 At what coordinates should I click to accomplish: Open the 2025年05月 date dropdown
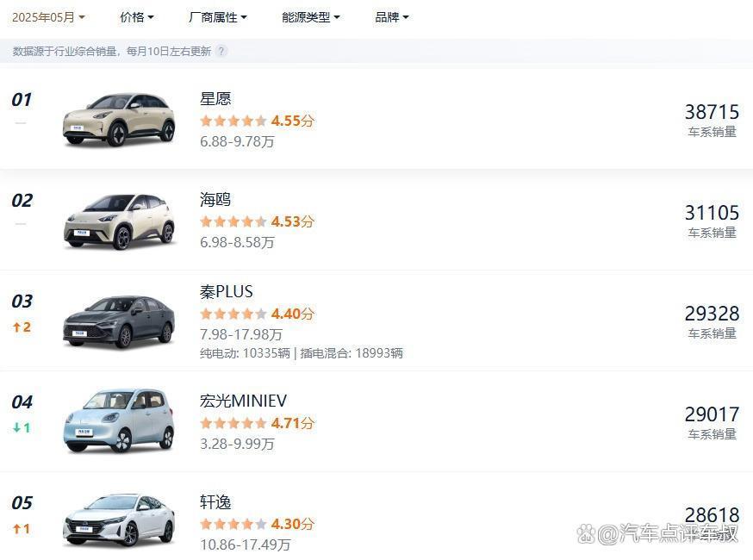[48, 17]
